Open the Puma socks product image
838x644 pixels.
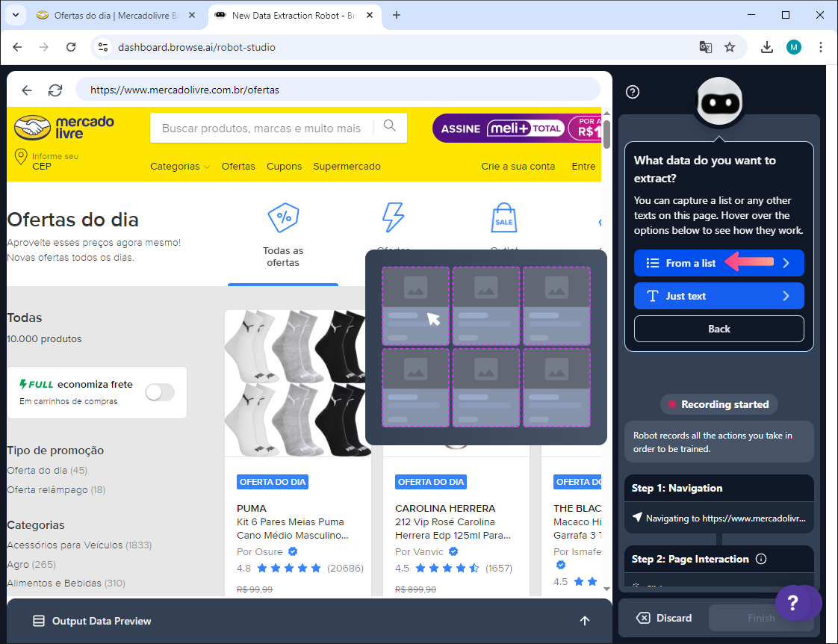click(x=298, y=383)
